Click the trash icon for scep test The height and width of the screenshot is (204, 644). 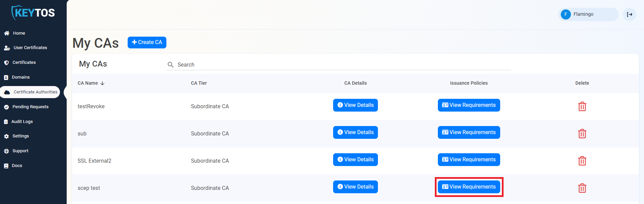(582, 188)
